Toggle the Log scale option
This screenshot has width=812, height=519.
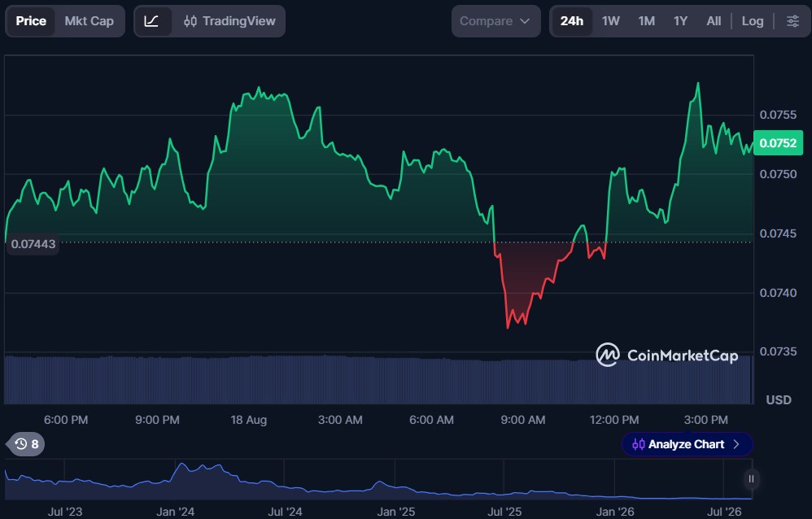pyautogui.click(x=753, y=21)
